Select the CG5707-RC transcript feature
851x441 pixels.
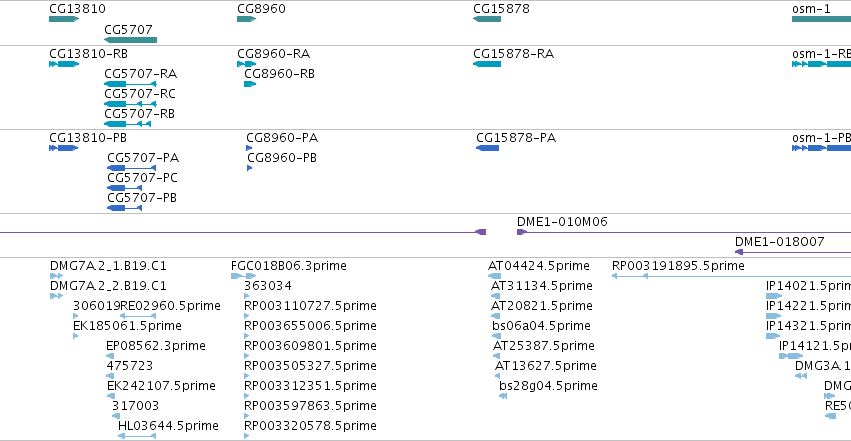130,104
